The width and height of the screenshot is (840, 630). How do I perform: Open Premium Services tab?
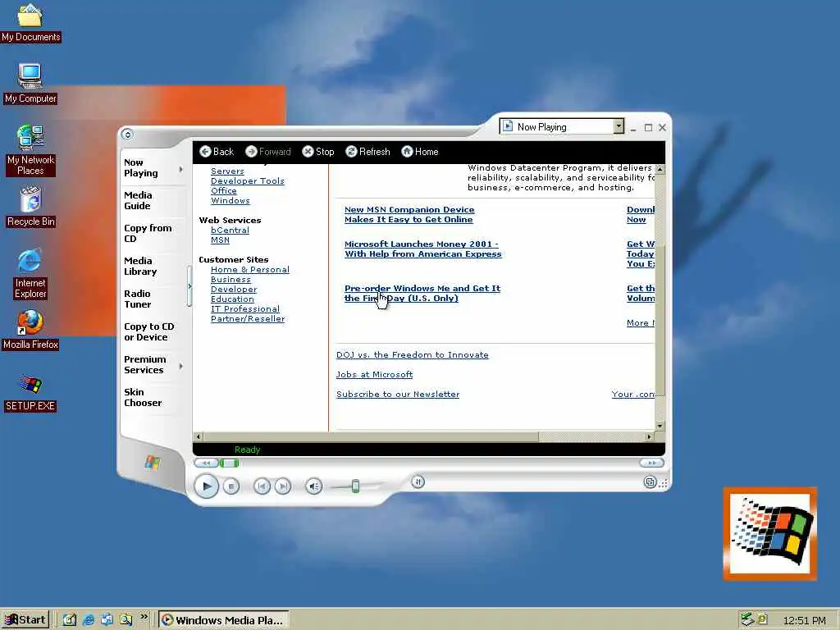(144, 365)
